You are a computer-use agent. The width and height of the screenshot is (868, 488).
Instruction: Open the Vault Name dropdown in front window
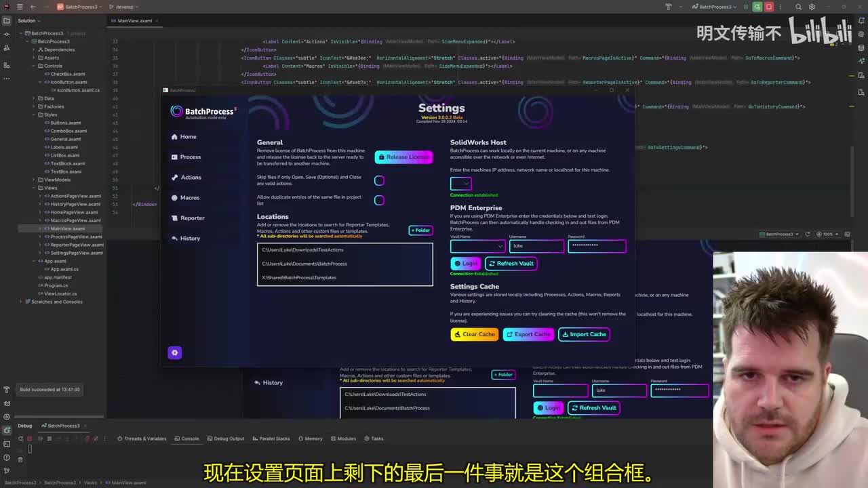click(x=477, y=246)
